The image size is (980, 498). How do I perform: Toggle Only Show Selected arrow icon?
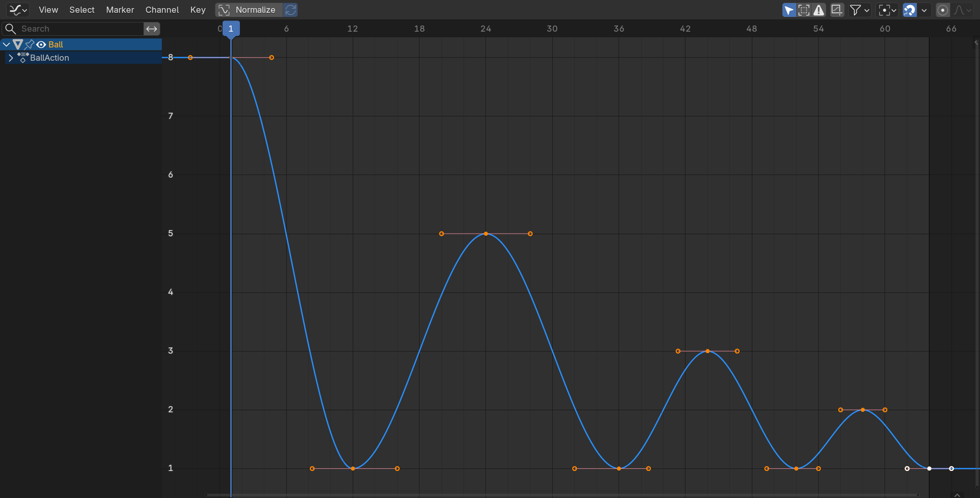789,10
